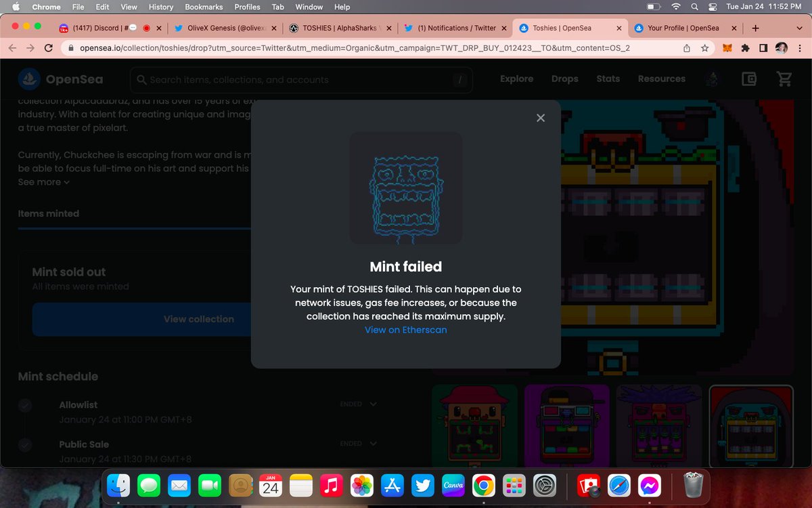Close the Your Profile OpenSea tab
The width and height of the screenshot is (812, 508).
[x=733, y=28]
